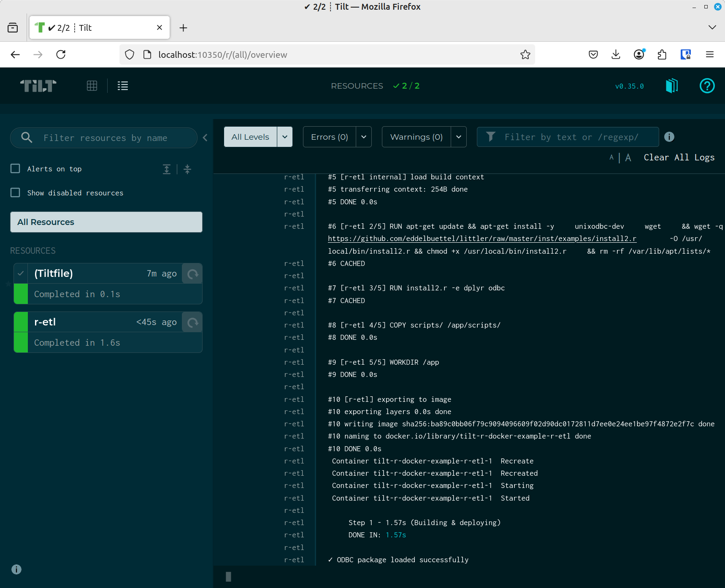Click Clear All Logs
The width and height of the screenshot is (725, 588).
679,157
